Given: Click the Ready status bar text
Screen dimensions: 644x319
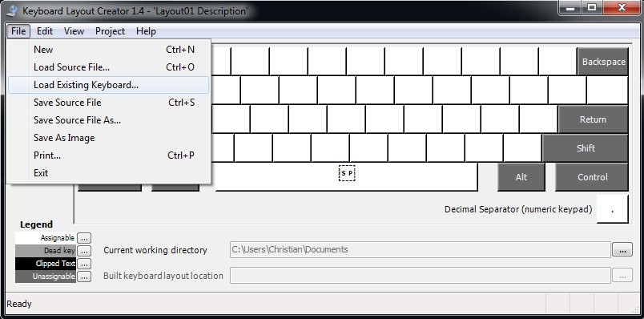Looking at the screenshot, I should pos(19,305).
